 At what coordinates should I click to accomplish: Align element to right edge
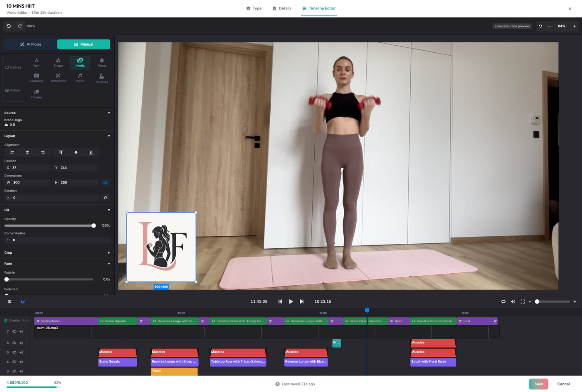(x=43, y=152)
